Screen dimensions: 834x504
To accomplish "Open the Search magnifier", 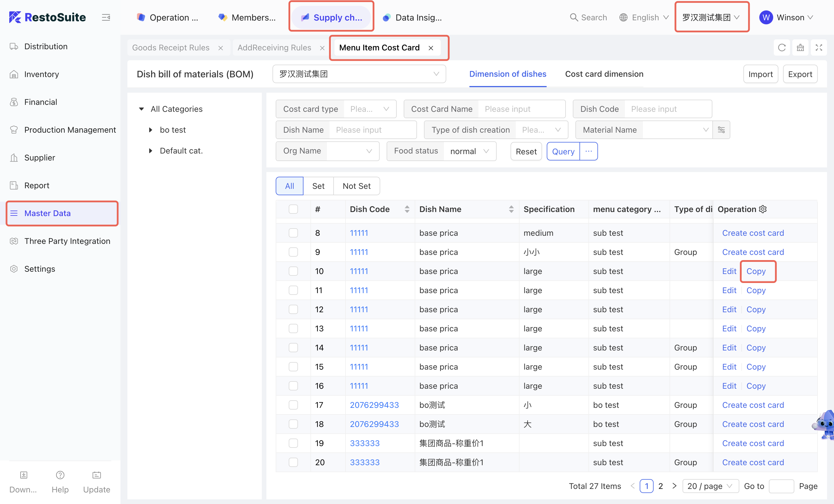I will (x=574, y=17).
